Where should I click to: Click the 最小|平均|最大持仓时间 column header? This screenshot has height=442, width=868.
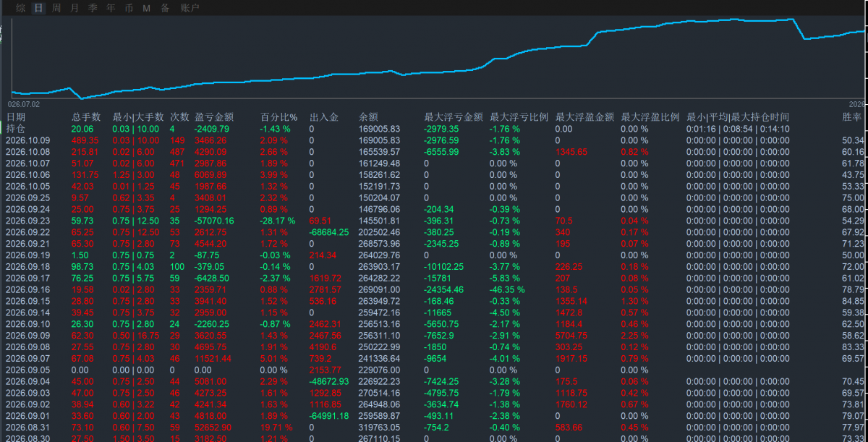(x=738, y=116)
